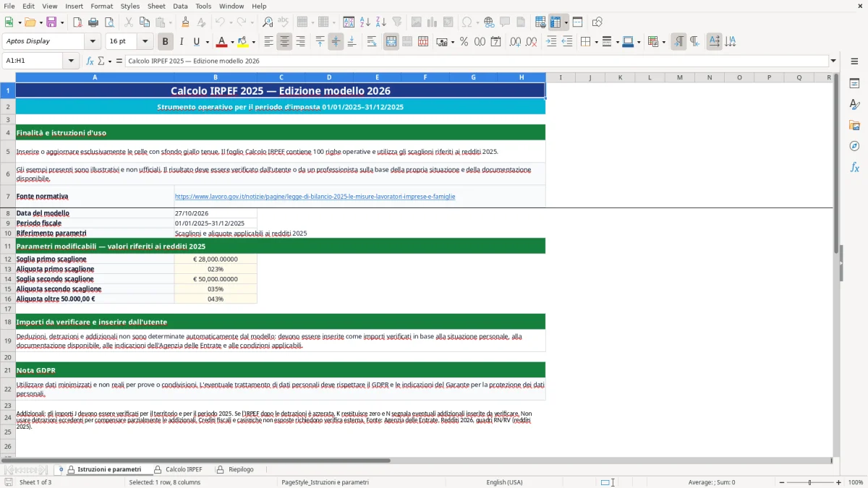Click the Sort icon

(x=349, y=22)
